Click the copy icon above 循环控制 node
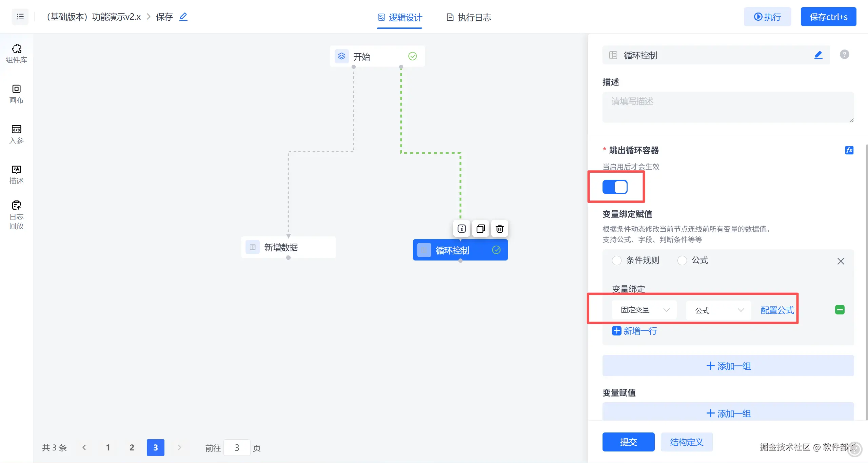 point(480,229)
